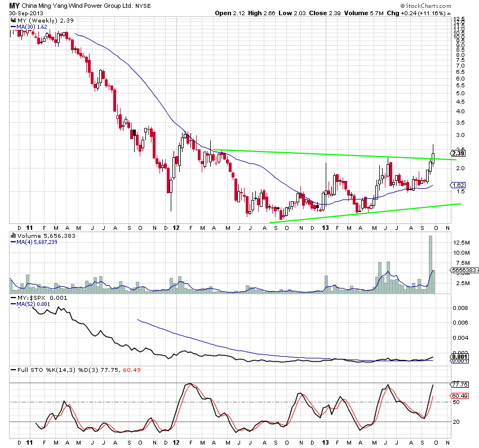Screen dimensions: 479x448
Task: Click the 30-Sep-2013 date label
Action: [26, 13]
